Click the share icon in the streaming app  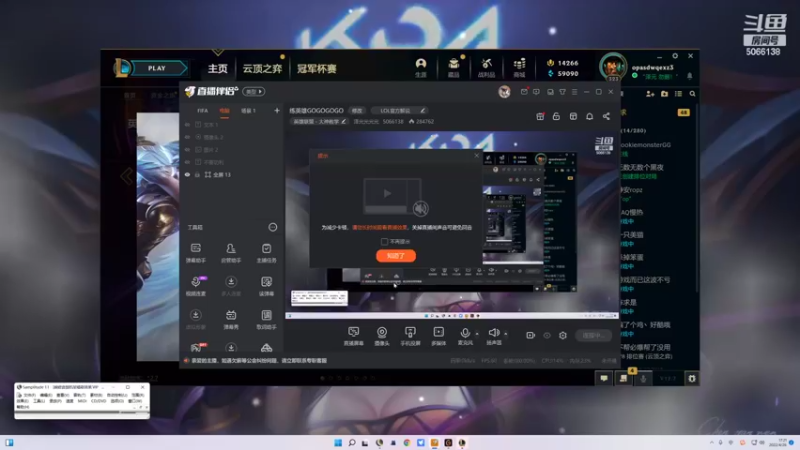point(606,116)
